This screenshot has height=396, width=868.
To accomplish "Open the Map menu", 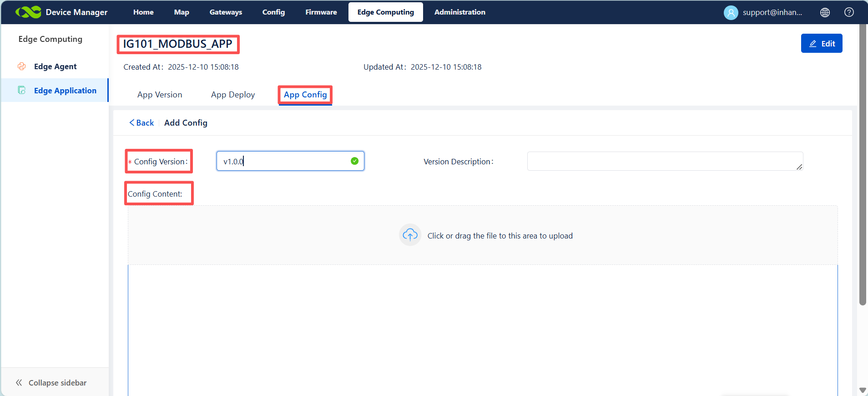I will click(182, 12).
